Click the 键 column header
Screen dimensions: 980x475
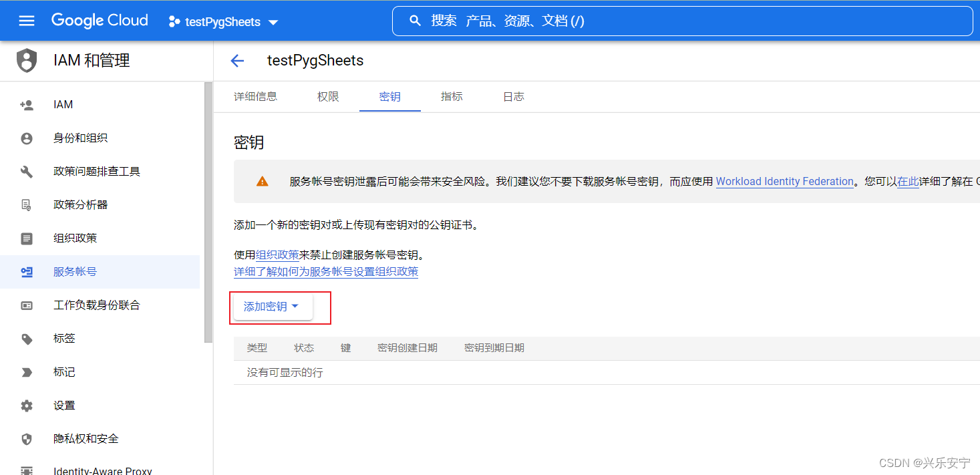345,348
